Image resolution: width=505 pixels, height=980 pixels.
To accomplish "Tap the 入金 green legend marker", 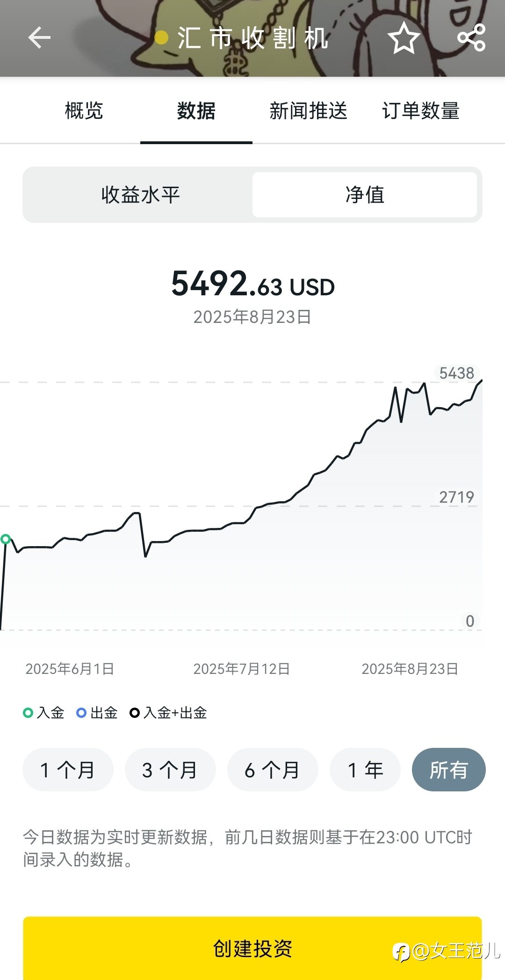I will [28, 713].
